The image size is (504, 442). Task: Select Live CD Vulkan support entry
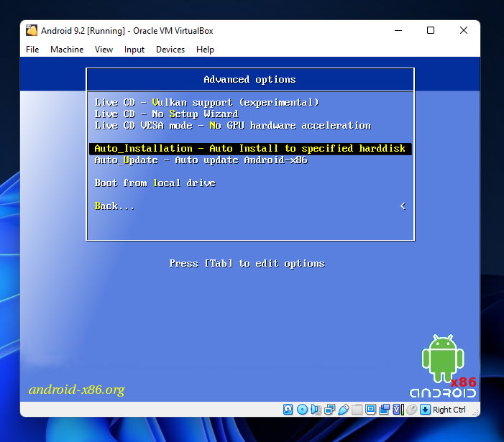[x=206, y=103]
